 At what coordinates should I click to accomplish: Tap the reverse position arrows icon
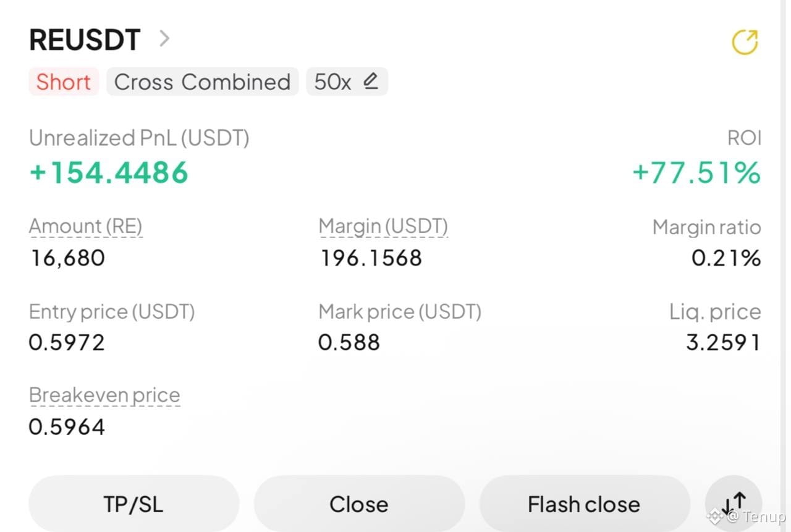point(734,504)
